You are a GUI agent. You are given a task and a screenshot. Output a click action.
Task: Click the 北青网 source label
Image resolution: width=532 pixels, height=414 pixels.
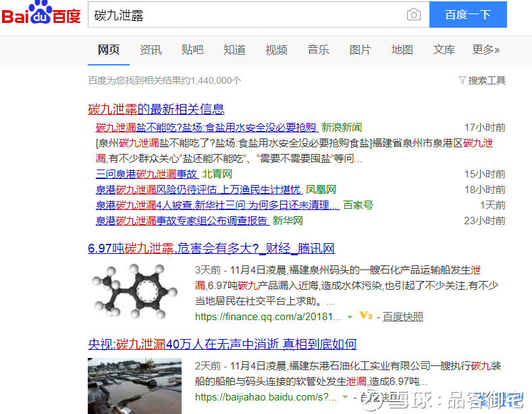point(217,174)
